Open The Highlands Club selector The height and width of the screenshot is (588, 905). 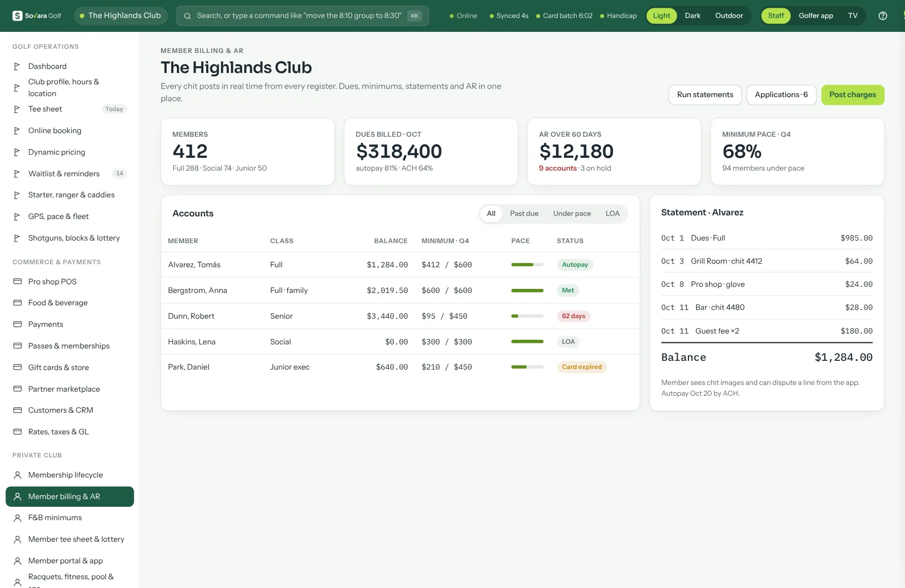(x=121, y=15)
